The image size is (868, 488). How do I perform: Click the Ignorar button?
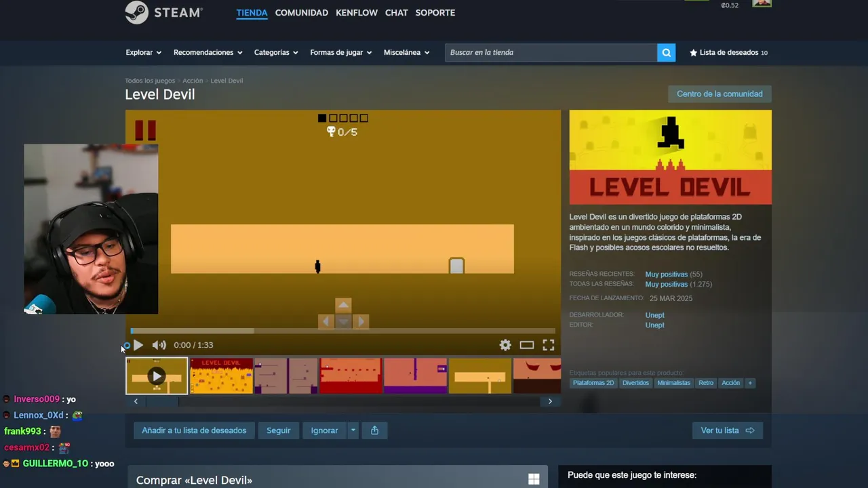[x=324, y=430]
